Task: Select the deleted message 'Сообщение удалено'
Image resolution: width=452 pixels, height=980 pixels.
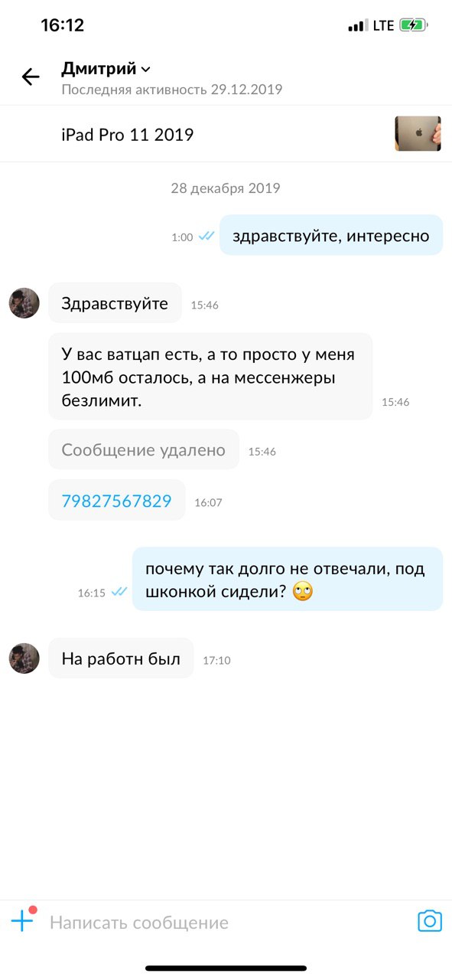Action: coord(144,449)
